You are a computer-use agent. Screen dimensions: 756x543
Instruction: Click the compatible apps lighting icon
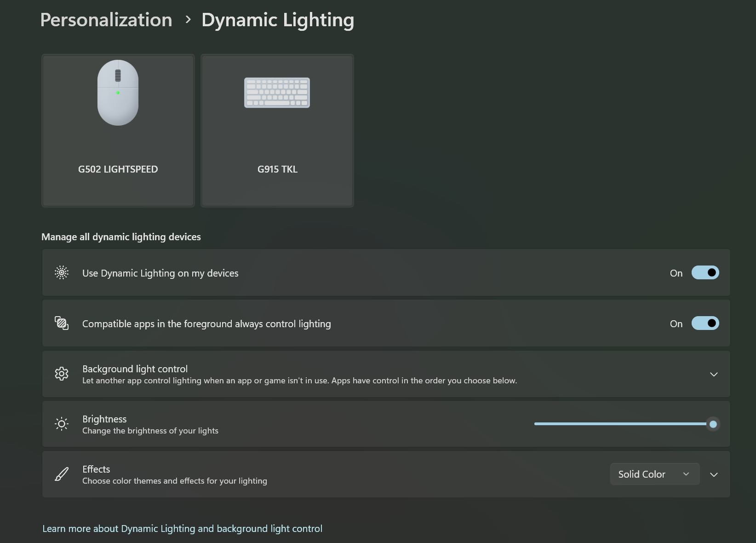coord(62,323)
